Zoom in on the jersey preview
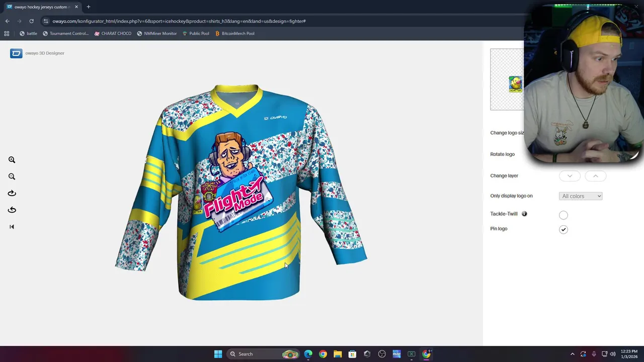Viewport: 644px width, 362px height. click(x=12, y=160)
